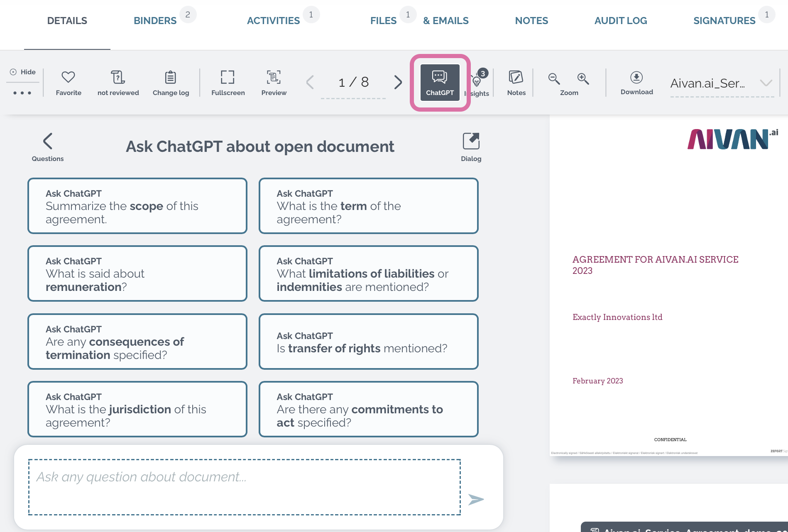The width and height of the screenshot is (788, 532).
Task: Open the Change log
Action: tap(171, 83)
